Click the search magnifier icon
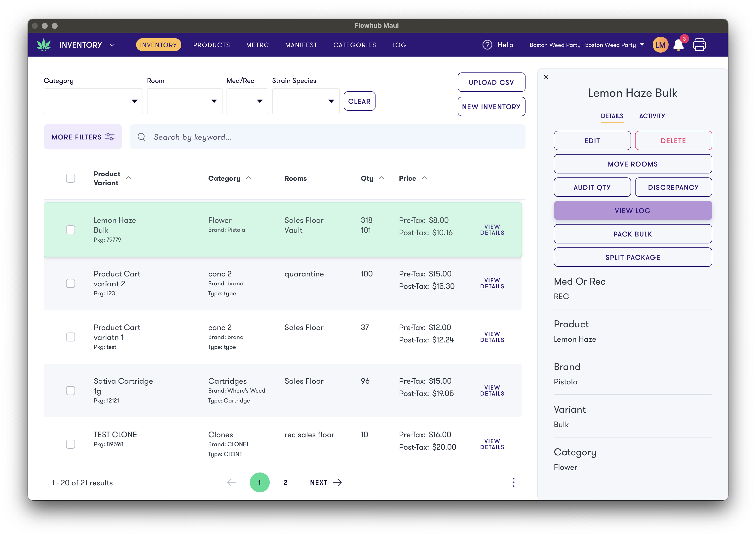This screenshot has height=537, width=756. pyautogui.click(x=141, y=137)
